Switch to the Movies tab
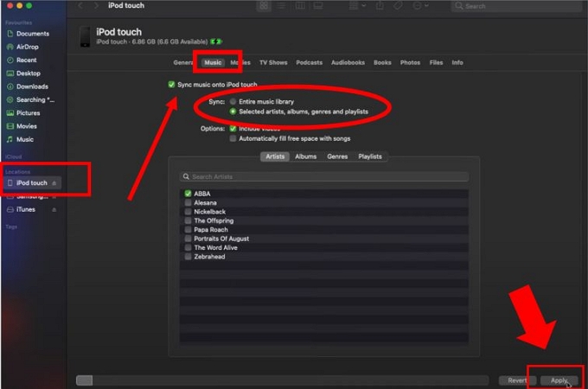Image resolution: width=588 pixels, height=389 pixels. tap(240, 62)
